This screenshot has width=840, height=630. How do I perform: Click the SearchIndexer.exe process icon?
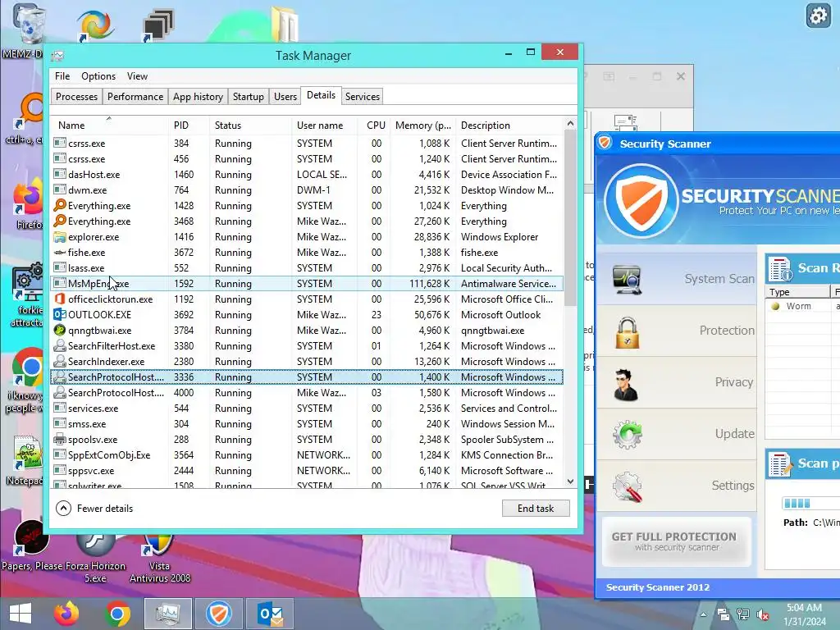60,361
